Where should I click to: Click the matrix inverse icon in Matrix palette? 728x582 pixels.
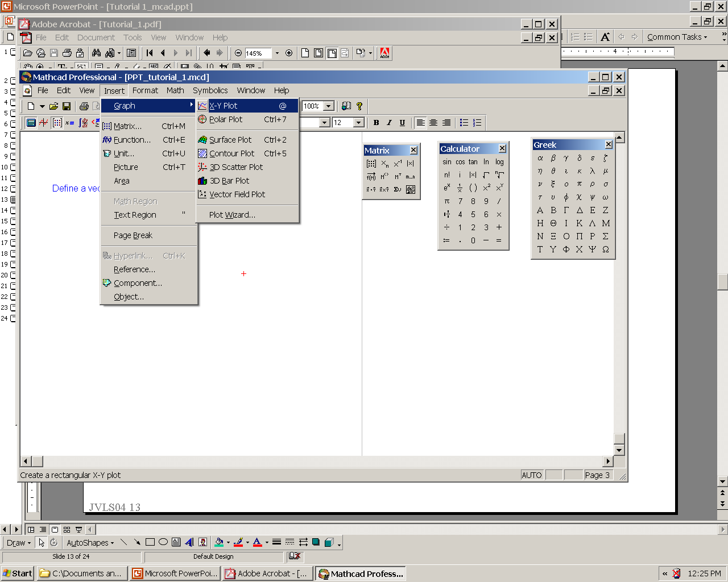coord(398,164)
